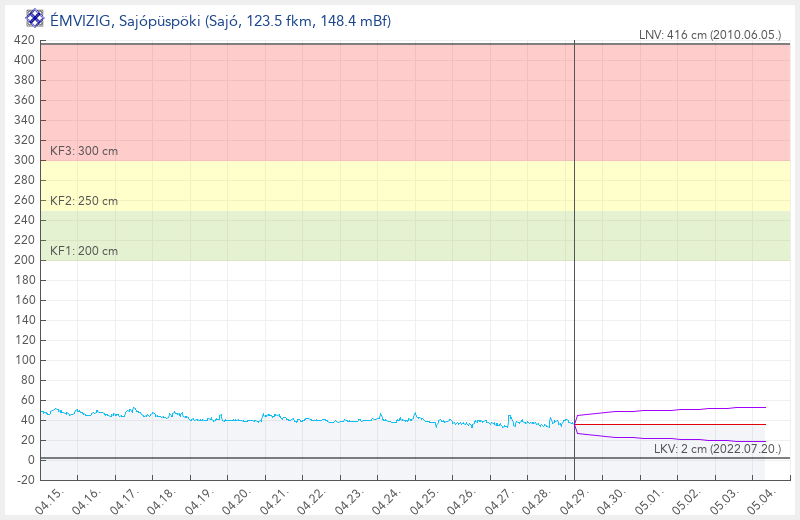Click the 04.15. date axis label

pos(50,501)
